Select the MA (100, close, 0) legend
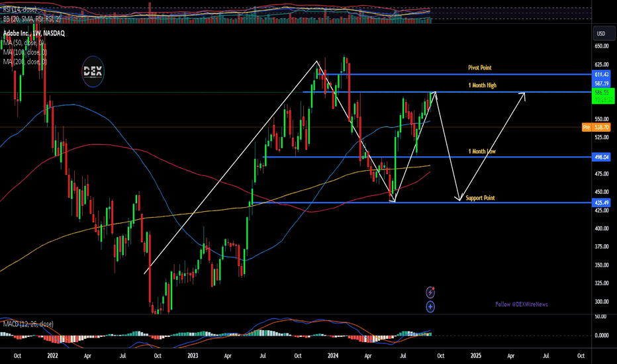 tap(24, 52)
